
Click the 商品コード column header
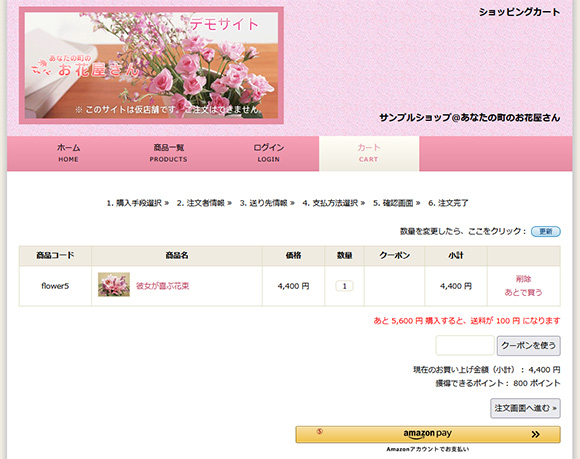pos(55,256)
